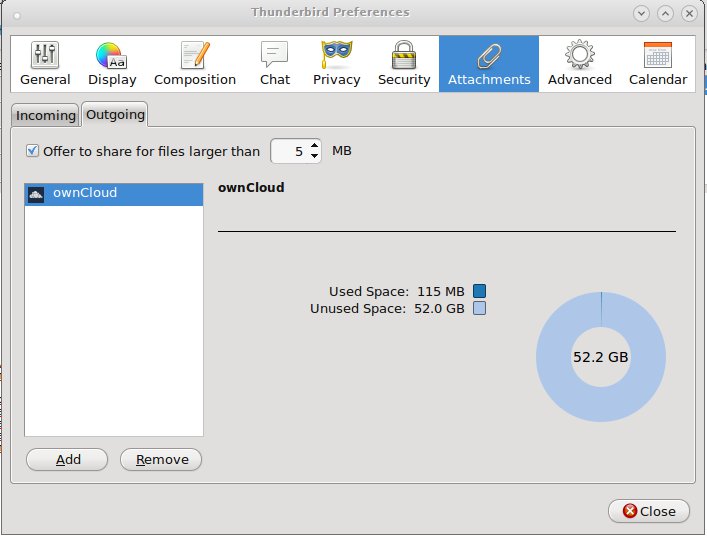707x537 pixels.
Task: Open the Calendar preferences pane
Action: [x=658, y=64]
